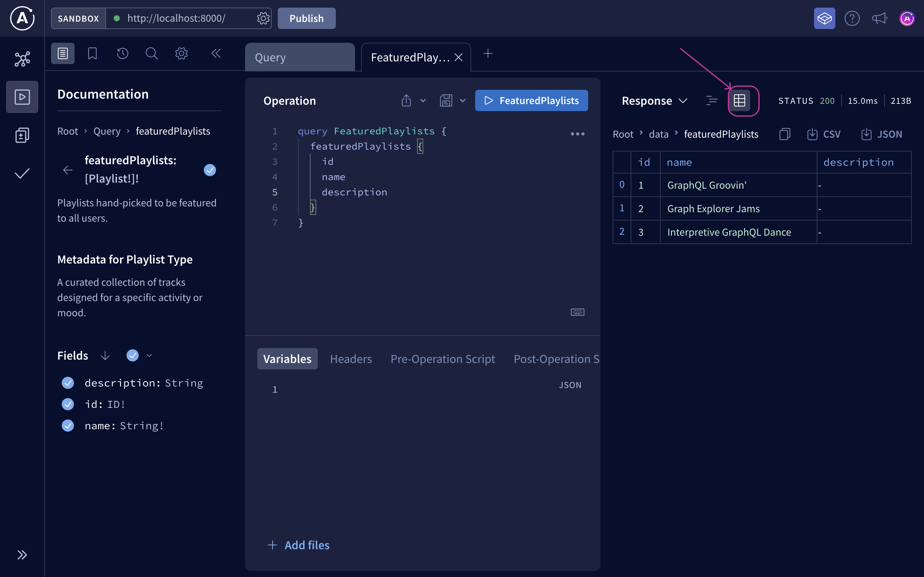Image resolution: width=924 pixels, height=577 pixels.
Task: Uncheck the name field checkbox
Action: [x=68, y=426]
